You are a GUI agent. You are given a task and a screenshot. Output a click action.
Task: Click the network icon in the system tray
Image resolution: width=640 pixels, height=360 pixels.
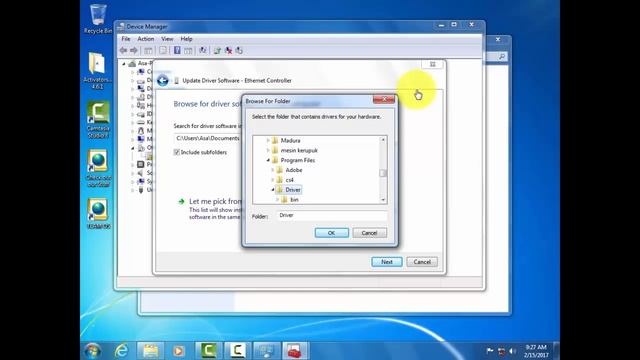pos(502,351)
